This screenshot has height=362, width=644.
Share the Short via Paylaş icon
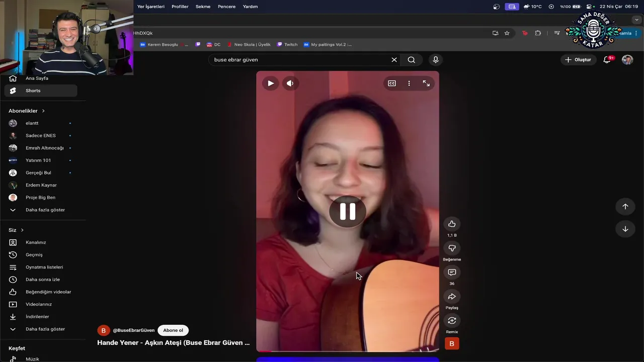(x=452, y=296)
